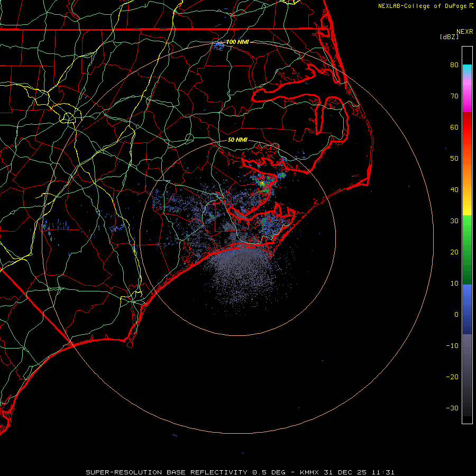Click the 80 value on the dBZ scale
The width and height of the screenshot is (476, 476).
(454, 65)
